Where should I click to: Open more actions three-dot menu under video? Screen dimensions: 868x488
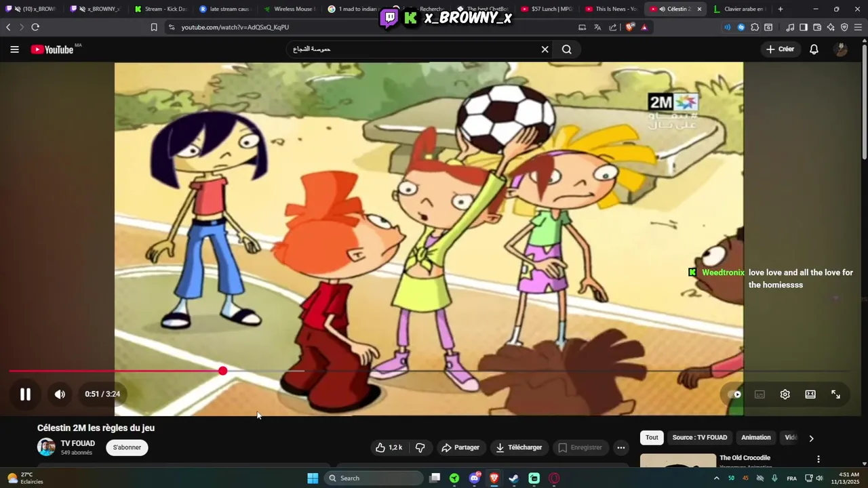click(x=620, y=447)
